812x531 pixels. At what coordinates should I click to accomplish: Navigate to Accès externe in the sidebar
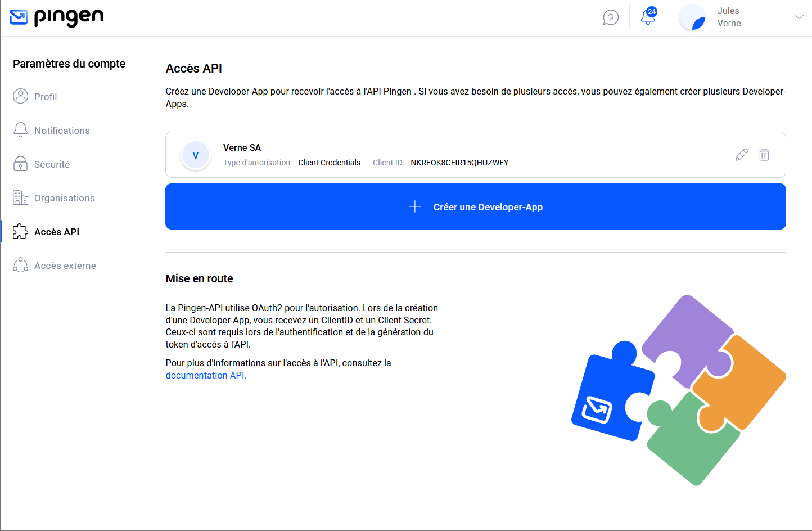coord(65,265)
